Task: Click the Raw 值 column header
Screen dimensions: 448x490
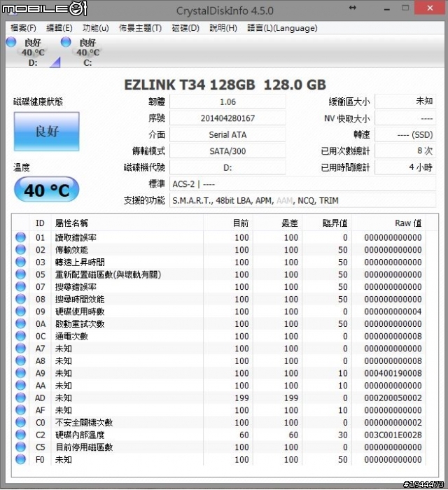Action: (x=388, y=223)
